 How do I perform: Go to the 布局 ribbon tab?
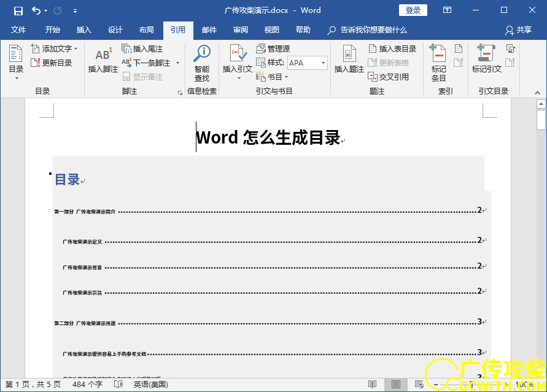[x=147, y=30]
